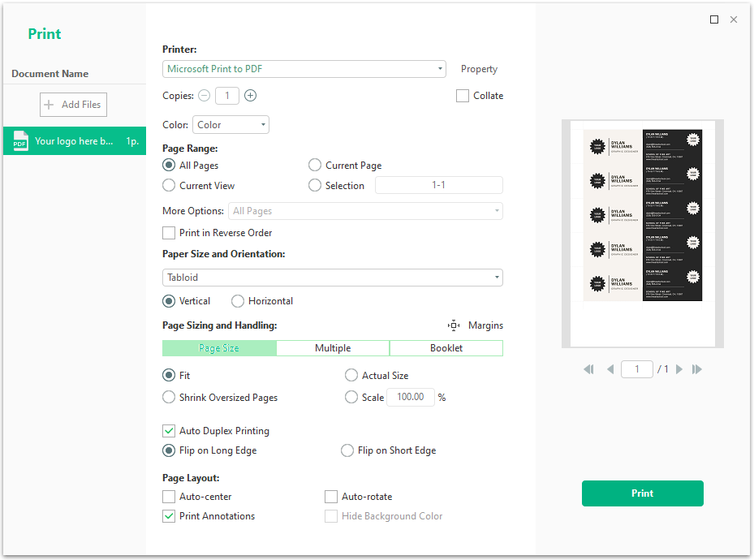Open the Color mode dropdown

[x=231, y=124]
